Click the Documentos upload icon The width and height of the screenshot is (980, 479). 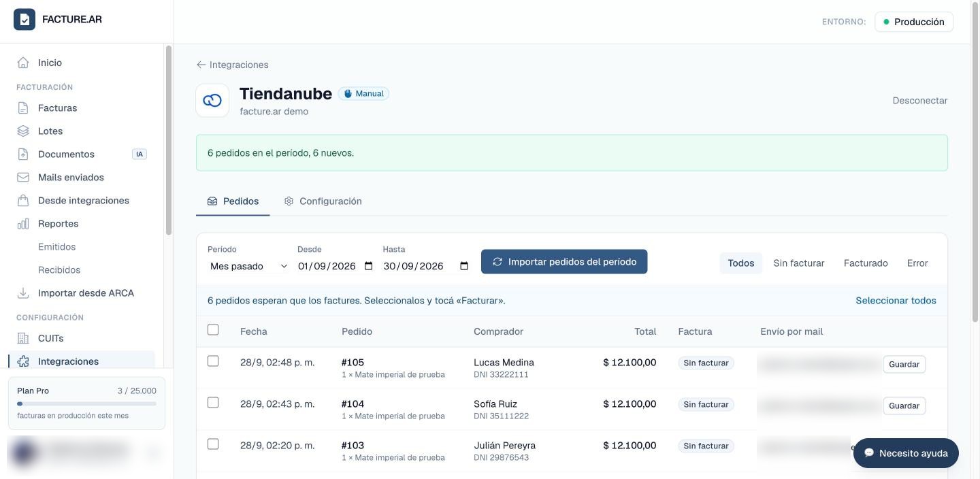[x=23, y=154]
